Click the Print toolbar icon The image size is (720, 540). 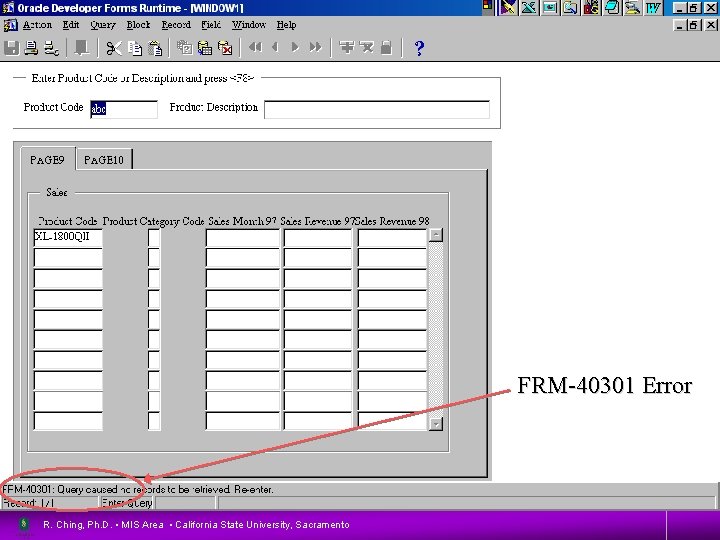point(31,48)
